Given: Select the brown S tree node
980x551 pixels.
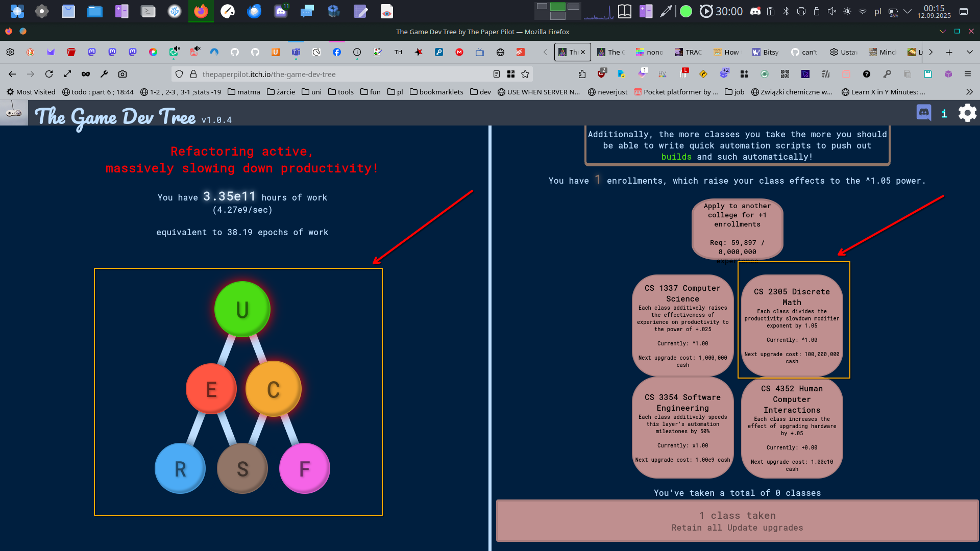Looking at the screenshot, I should pyautogui.click(x=242, y=468).
